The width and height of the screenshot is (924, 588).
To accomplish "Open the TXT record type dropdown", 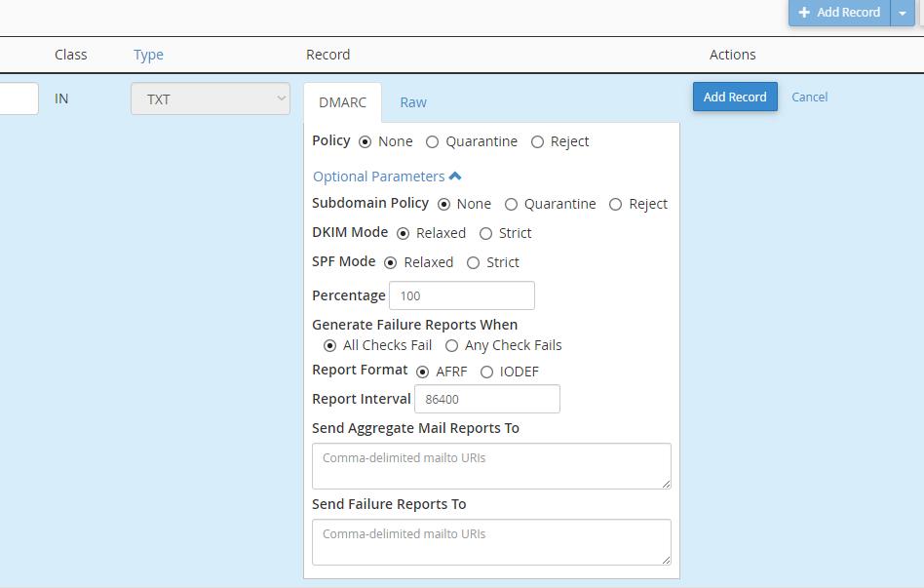I will 211,99.
